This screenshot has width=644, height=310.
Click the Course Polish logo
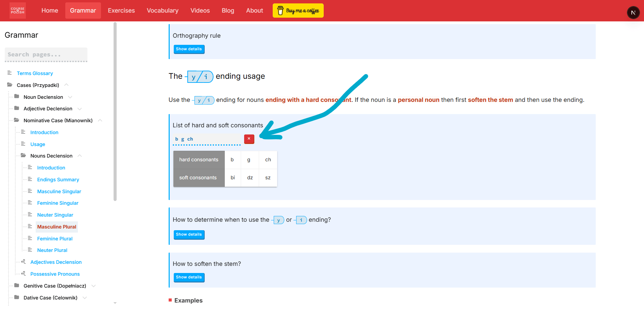[x=17, y=11]
